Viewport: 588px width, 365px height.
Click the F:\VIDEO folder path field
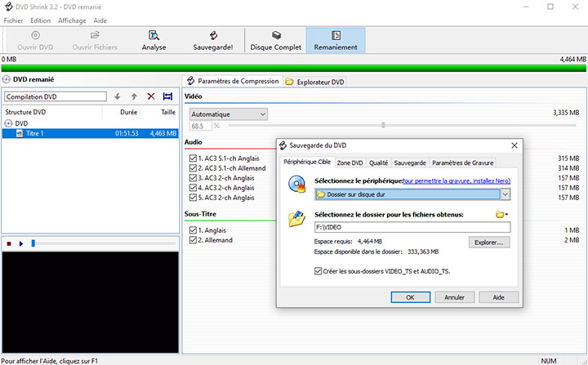coord(412,227)
